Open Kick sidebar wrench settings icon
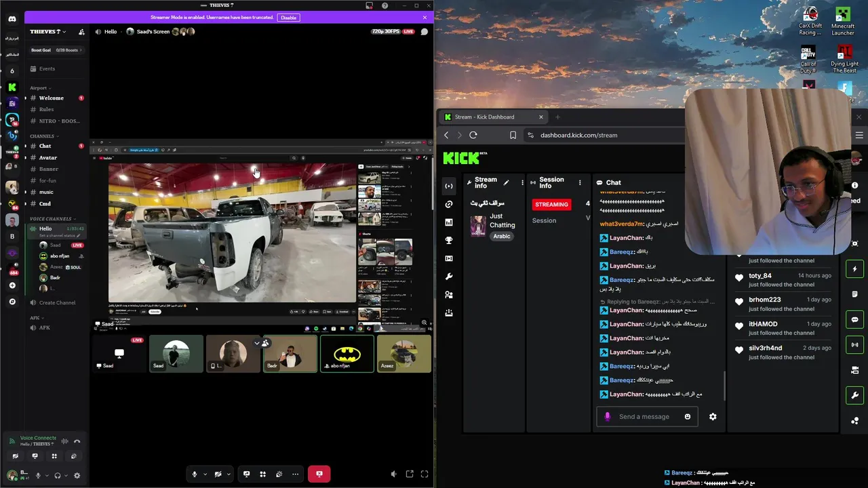The height and width of the screenshot is (488, 868). pyautogui.click(x=449, y=277)
